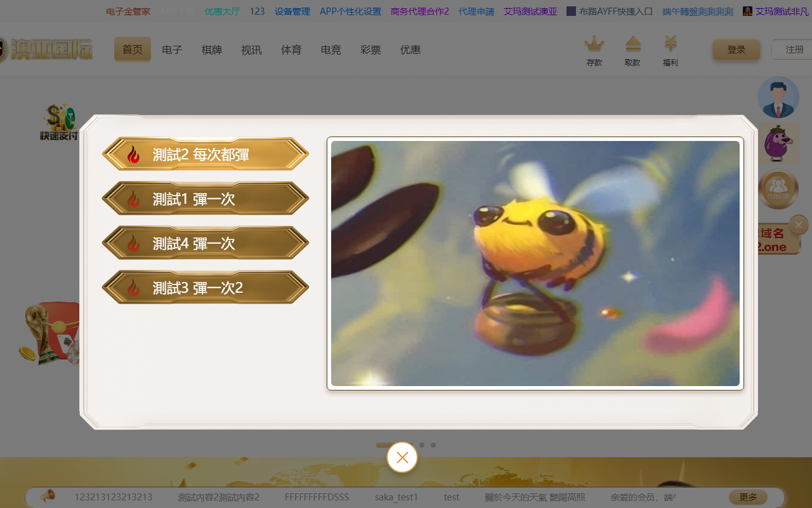The width and height of the screenshot is (812, 508).
Task: Click the 關於今天的天氣 豔陽高照 ticker message
Action: 535,497
